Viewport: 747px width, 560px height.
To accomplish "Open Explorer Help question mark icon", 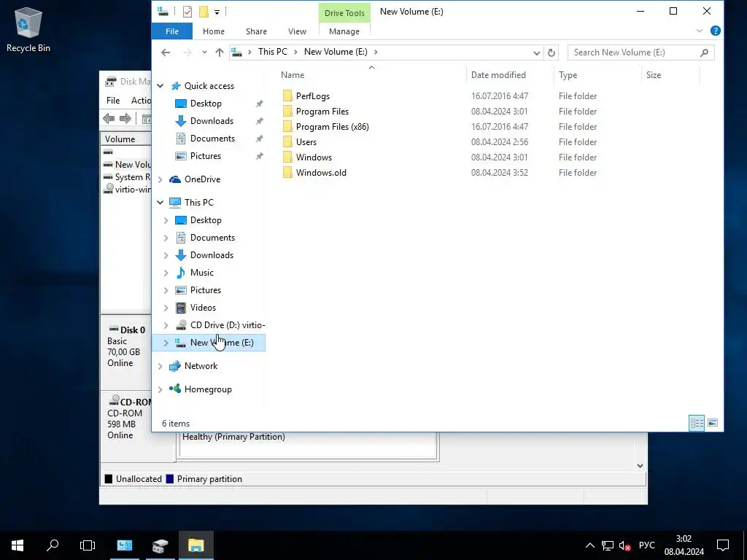I will 715,31.
